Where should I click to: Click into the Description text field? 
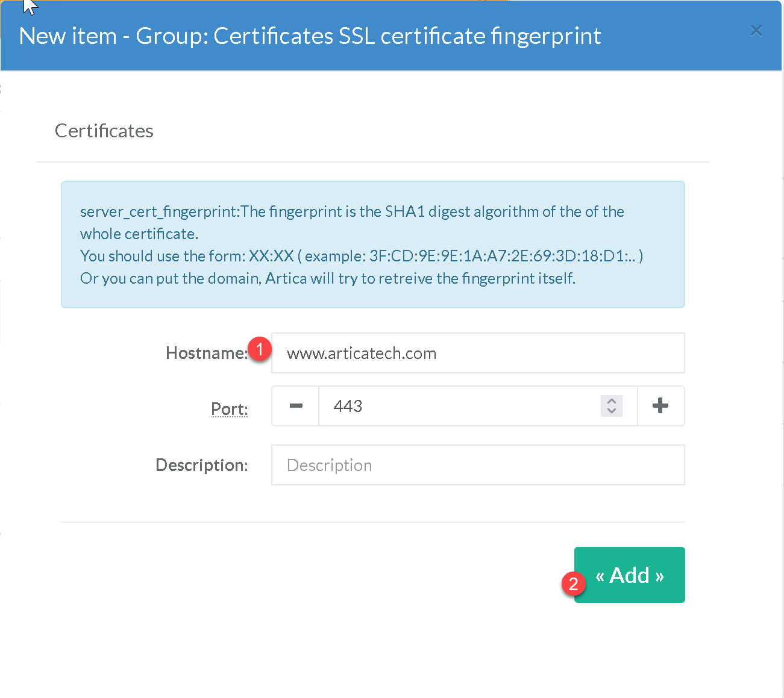477,465
